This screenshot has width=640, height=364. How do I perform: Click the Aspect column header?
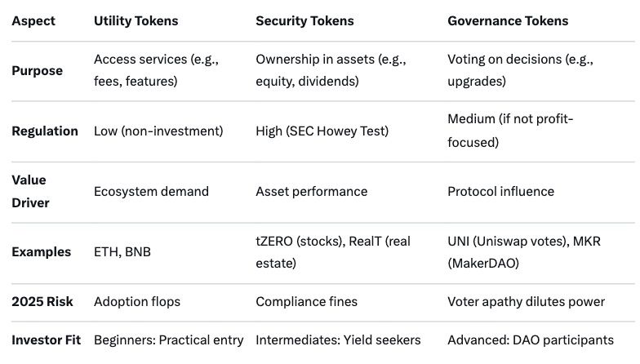click(x=33, y=20)
